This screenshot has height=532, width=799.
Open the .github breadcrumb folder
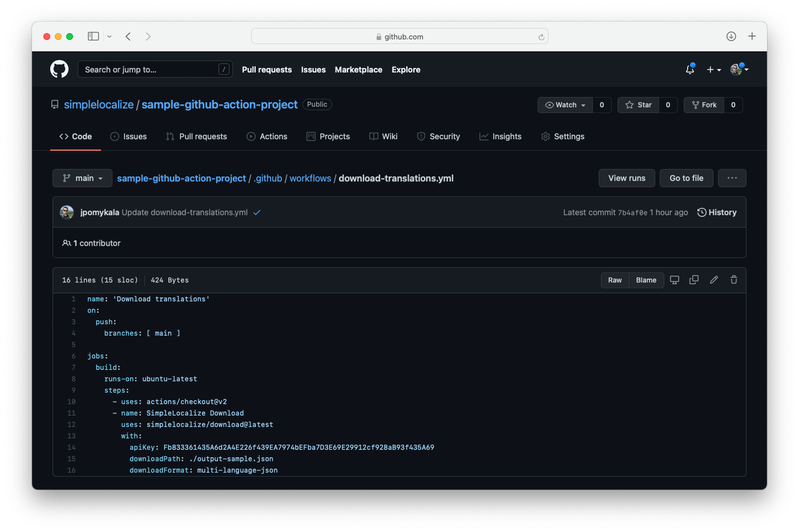tap(268, 178)
